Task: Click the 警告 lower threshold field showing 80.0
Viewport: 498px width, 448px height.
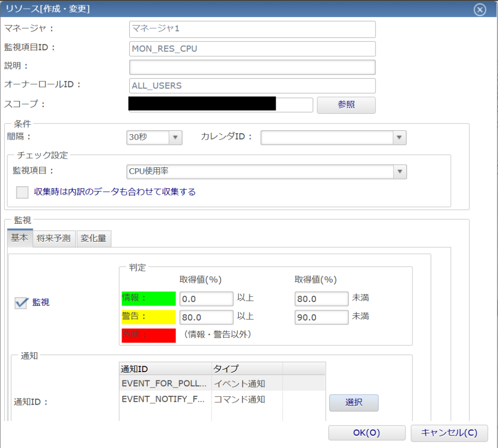Action: click(x=206, y=317)
